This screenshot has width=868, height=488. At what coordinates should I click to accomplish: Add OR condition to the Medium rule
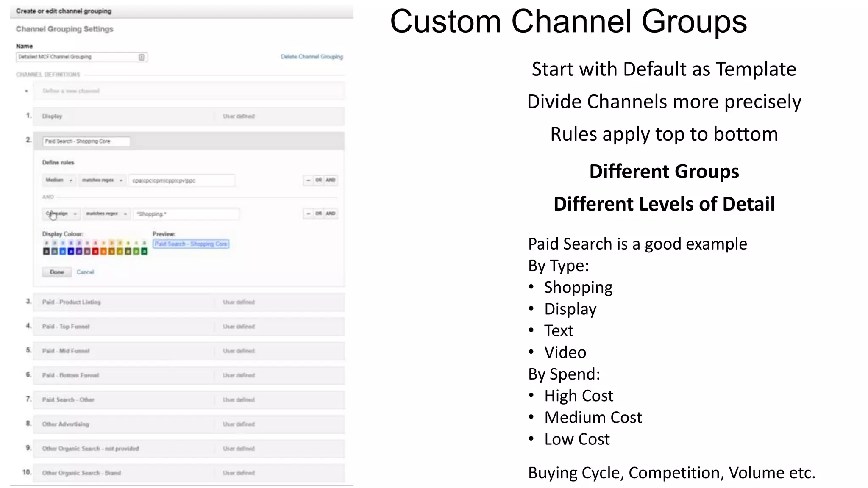tap(318, 180)
